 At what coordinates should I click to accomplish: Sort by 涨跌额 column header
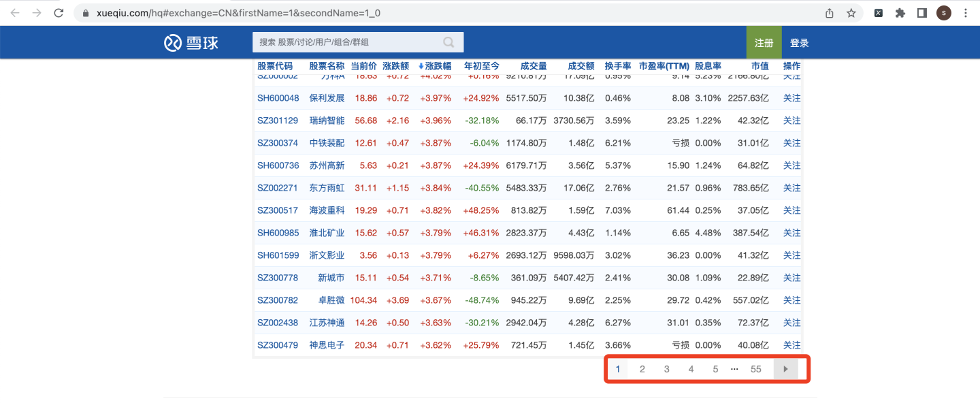396,66
